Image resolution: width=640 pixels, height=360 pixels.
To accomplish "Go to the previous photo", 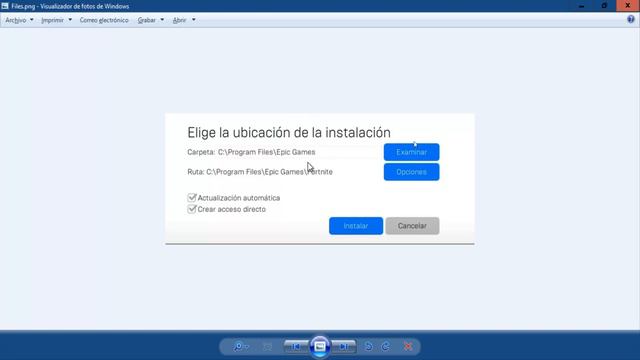I will [x=296, y=347].
